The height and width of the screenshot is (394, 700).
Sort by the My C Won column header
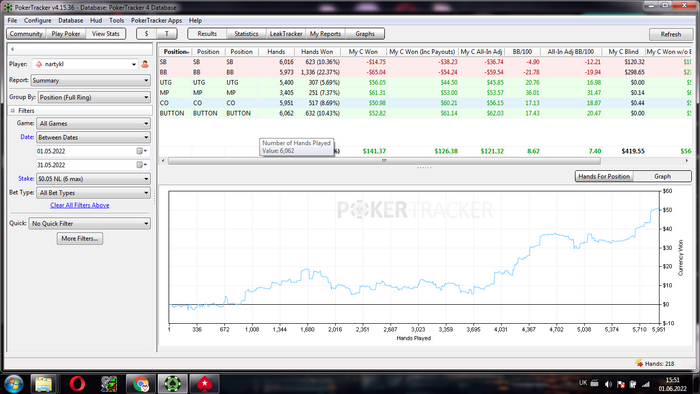click(x=363, y=52)
